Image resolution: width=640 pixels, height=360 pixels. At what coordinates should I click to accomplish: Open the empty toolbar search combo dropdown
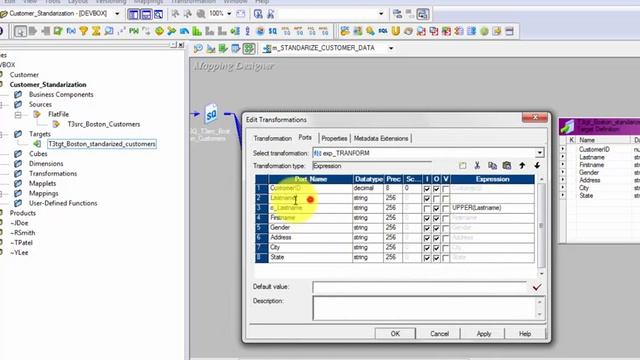click(x=381, y=14)
